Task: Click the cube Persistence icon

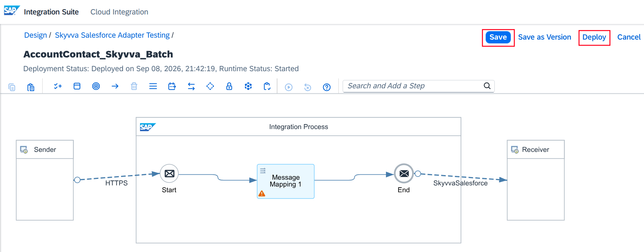Action: (248, 86)
